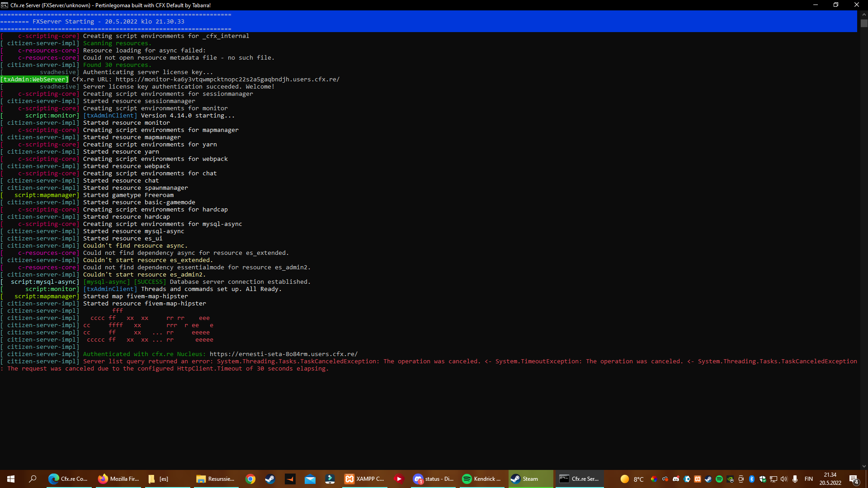Open Google Chrome from taskbar
Screen dimensions: 868x488
point(250,479)
